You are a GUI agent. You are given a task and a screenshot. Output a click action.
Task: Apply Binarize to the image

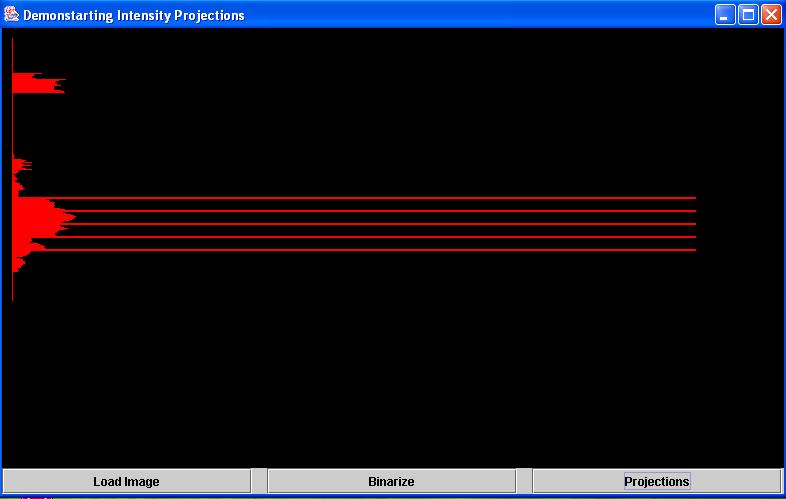point(391,481)
